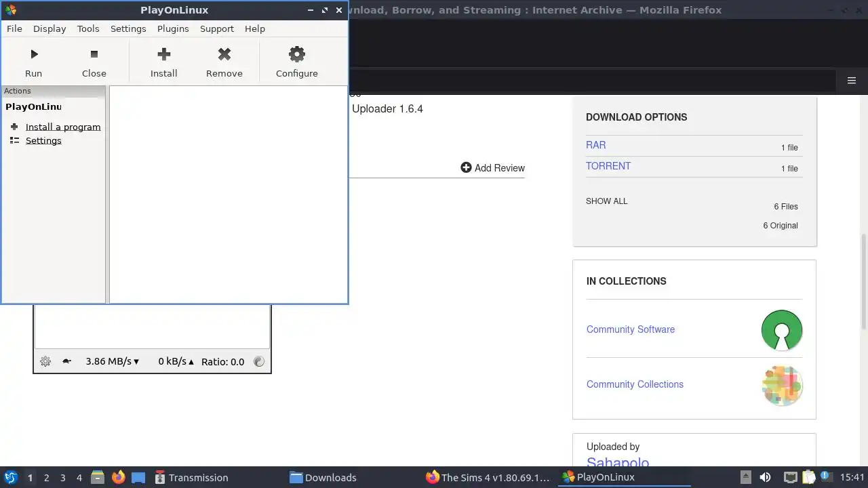Screen dimensions: 868x488
Task: Click the network monitor icon in system tray
Action: 791,477
